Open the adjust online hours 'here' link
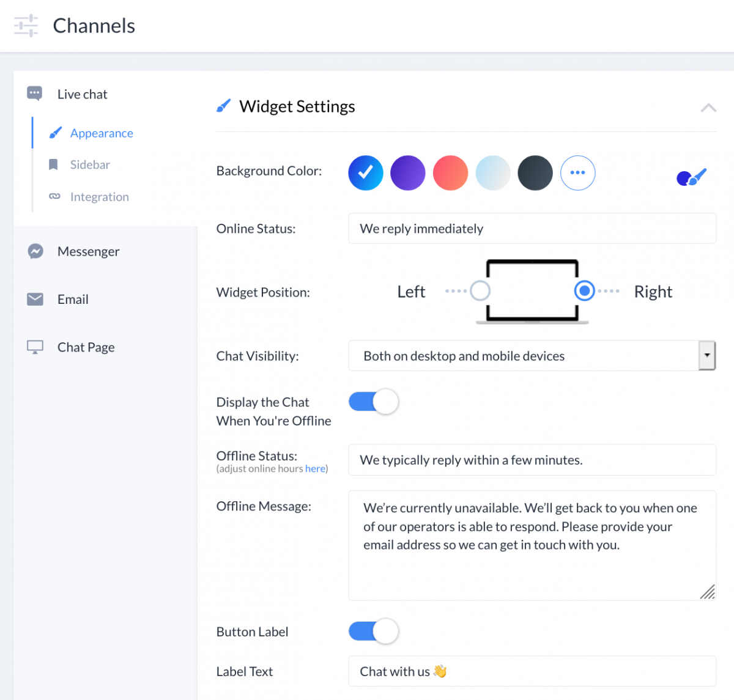Screen dimensions: 734x700 315,469
